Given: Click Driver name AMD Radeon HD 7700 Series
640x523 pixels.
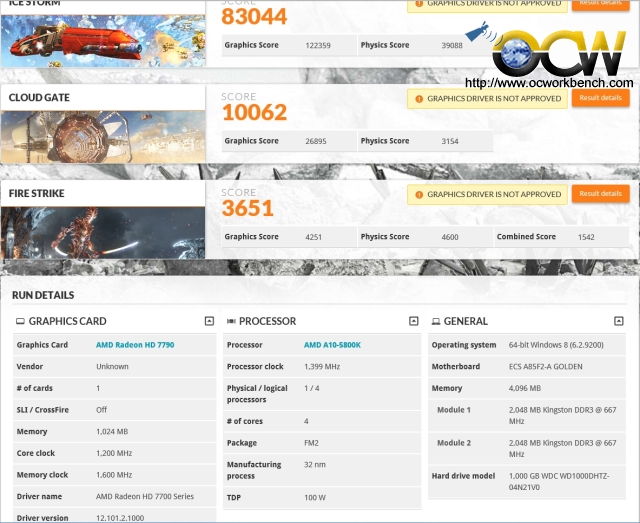Looking at the screenshot, I should pyautogui.click(x=145, y=496).
